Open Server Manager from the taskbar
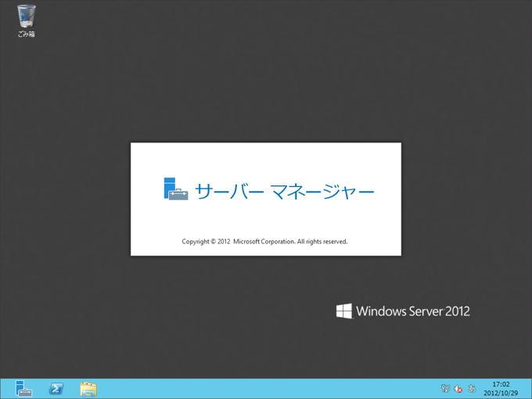 (23, 389)
